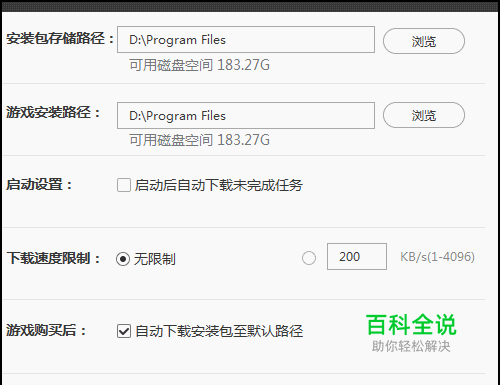Screen dimensions: 500x385
Task: Select the custom speed limit radio button
Action: (309, 258)
